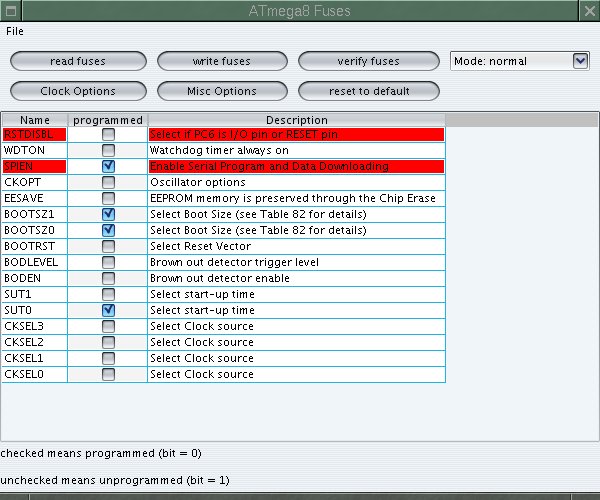Select the SPIEN name cell
Screen dimensions: 600x500
[x=35, y=166]
